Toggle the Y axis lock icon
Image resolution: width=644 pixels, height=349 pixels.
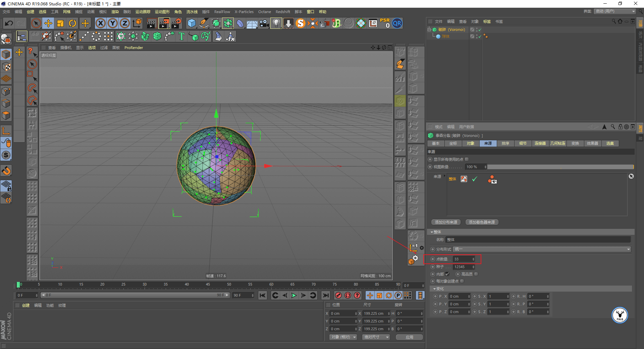point(113,23)
